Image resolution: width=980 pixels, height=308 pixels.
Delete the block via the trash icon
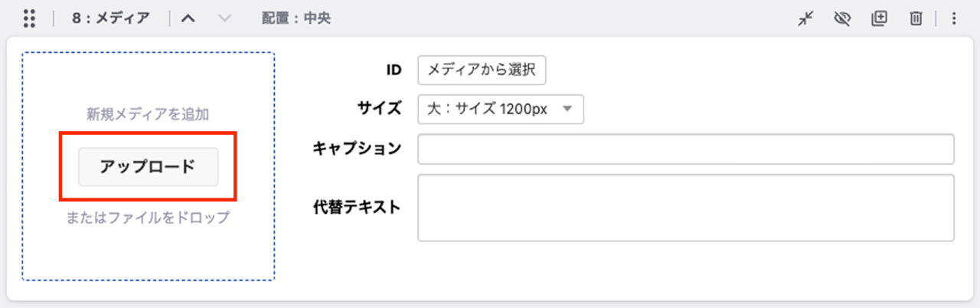click(916, 19)
